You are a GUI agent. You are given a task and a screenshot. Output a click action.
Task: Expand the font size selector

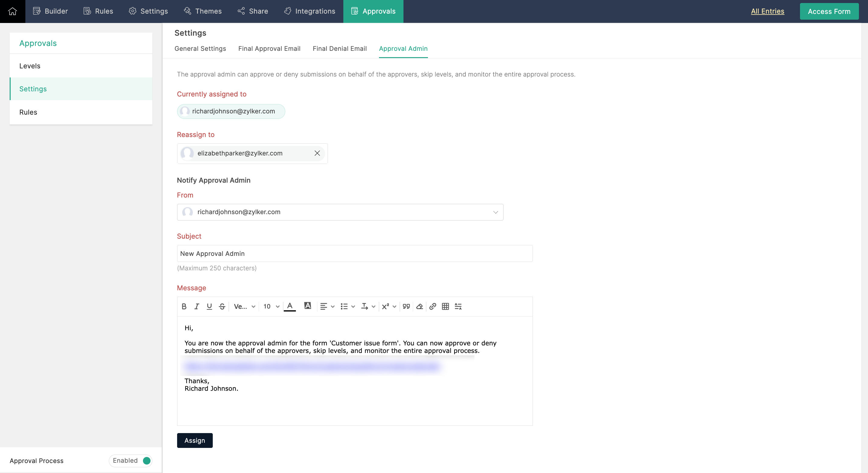[277, 307]
